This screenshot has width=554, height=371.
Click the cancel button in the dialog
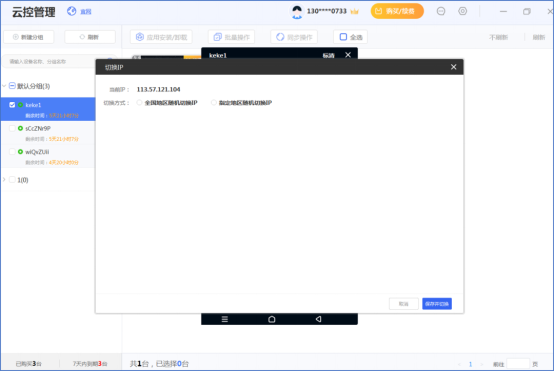[403, 304]
